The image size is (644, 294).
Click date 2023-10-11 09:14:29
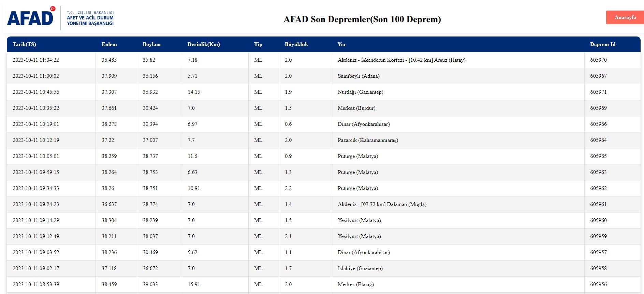point(36,220)
